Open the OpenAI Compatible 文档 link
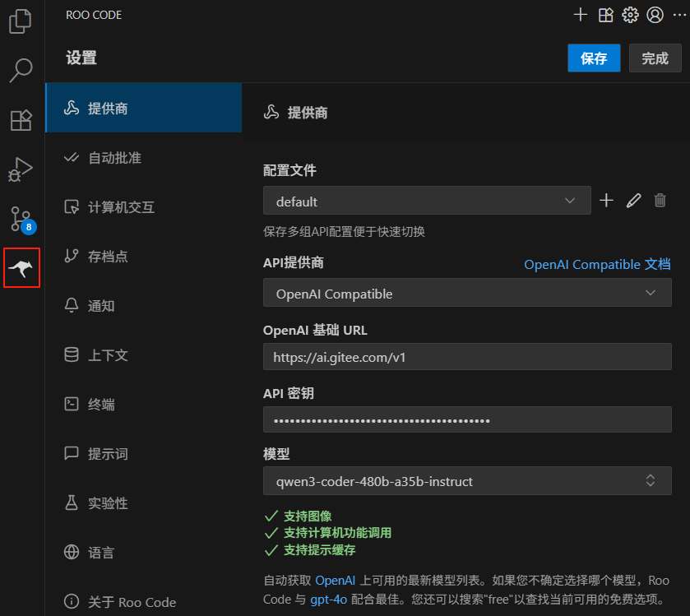The height and width of the screenshot is (616, 690). click(599, 265)
